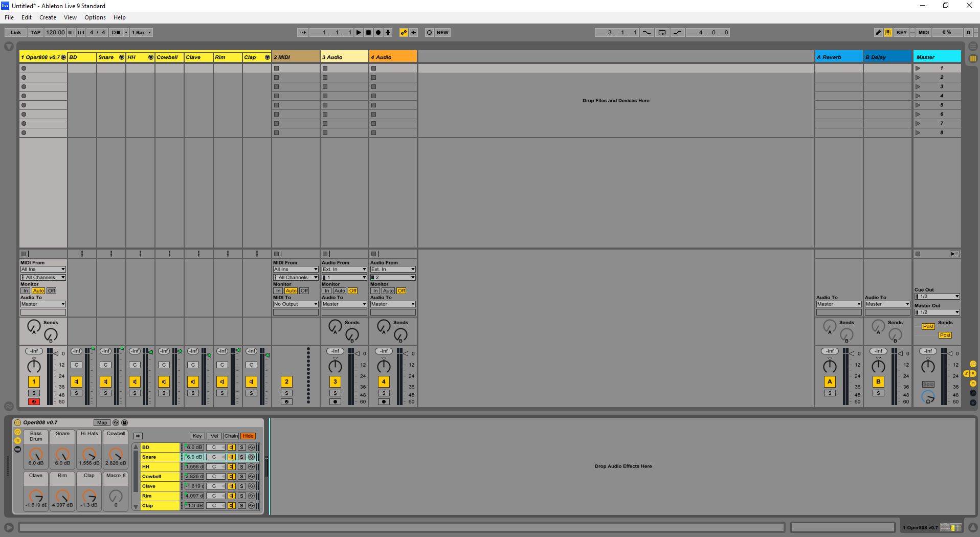Toggle Show/Hide Devices on Oper808 rack

tap(17, 449)
